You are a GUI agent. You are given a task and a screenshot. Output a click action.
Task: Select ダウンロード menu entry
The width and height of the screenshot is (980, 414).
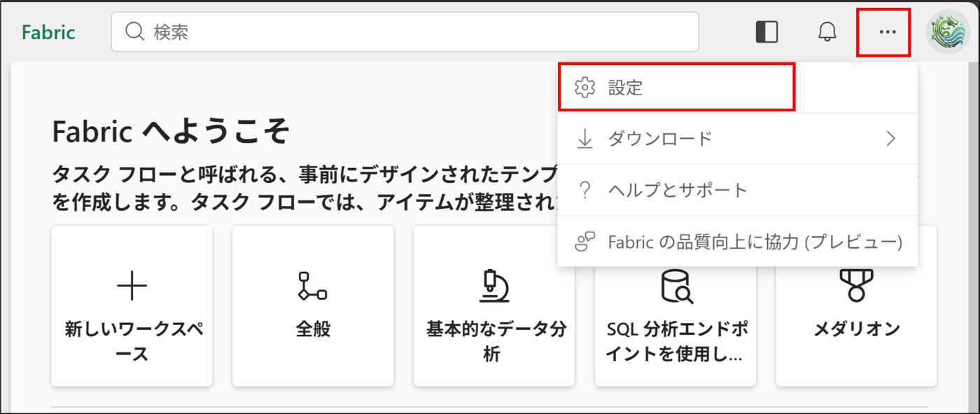[737, 139]
